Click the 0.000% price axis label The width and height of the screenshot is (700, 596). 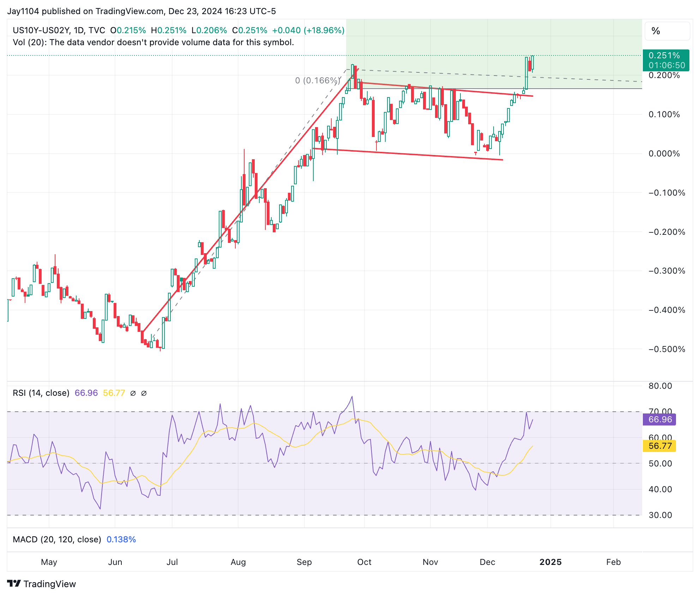click(x=664, y=154)
